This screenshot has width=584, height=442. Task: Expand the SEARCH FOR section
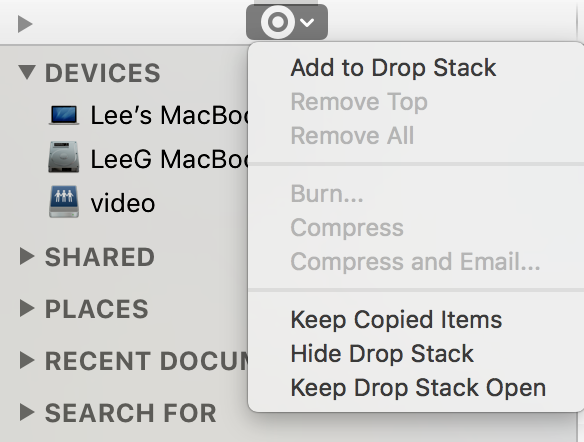point(26,412)
